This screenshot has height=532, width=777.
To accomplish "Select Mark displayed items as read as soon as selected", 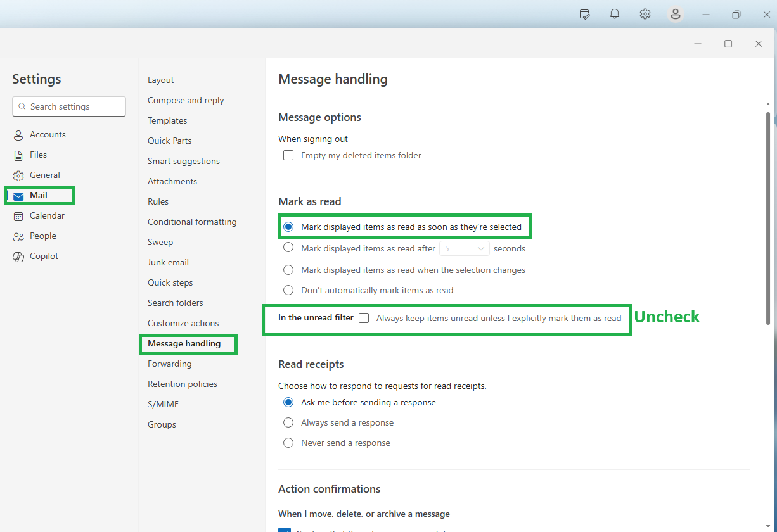I will coord(288,227).
